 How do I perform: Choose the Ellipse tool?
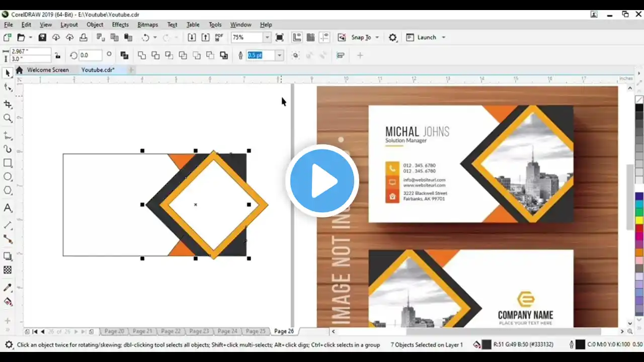pyautogui.click(x=8, y=177)
